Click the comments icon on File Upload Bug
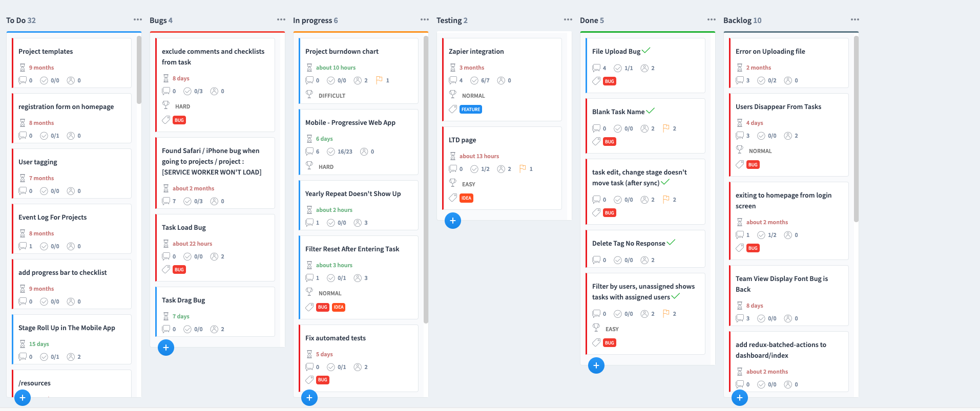This screenshot has height=411, width=980. click(596, 68)
